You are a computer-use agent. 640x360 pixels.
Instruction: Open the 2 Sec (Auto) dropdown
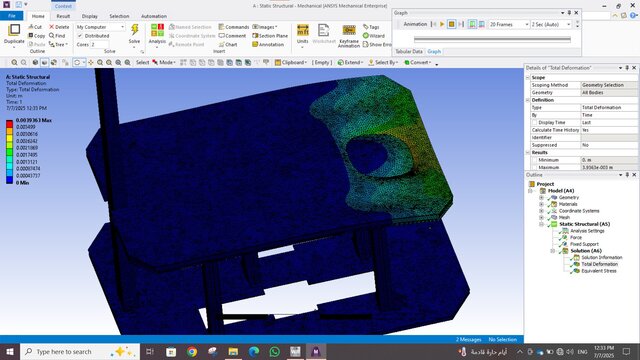pos(551,24)
